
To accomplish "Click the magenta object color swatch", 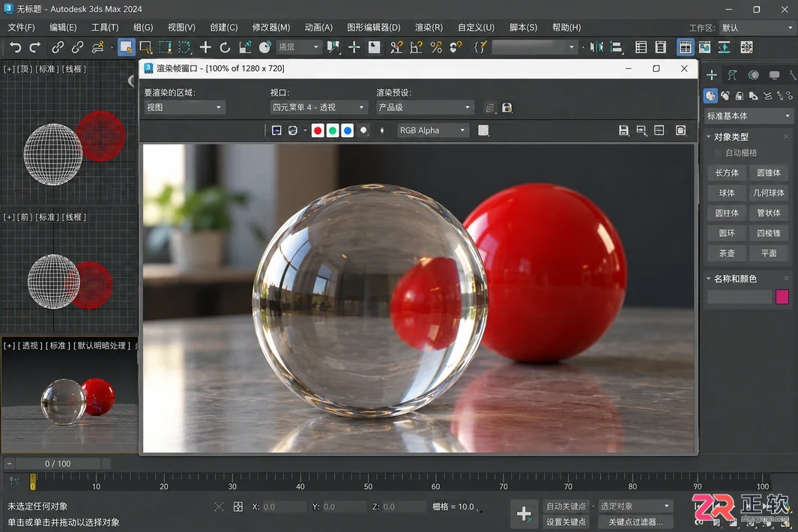I will (x=782, y=297).
